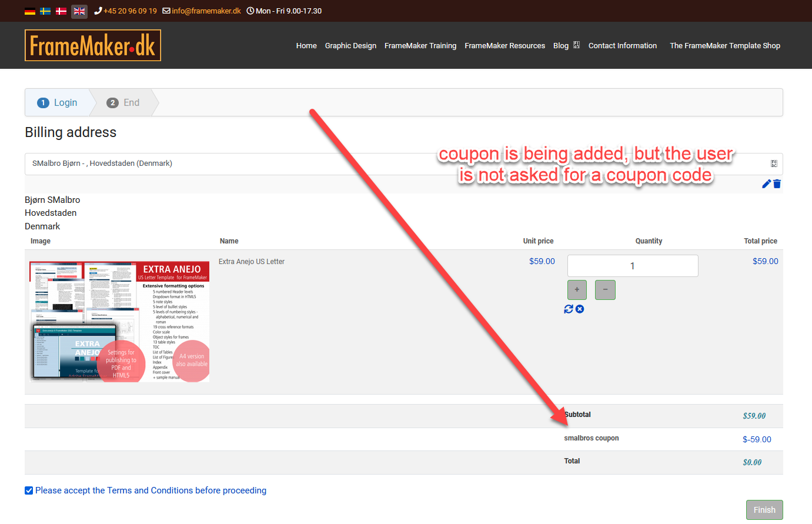Click the name Bjørn SMalbro in address

click(x=52, y=200)
